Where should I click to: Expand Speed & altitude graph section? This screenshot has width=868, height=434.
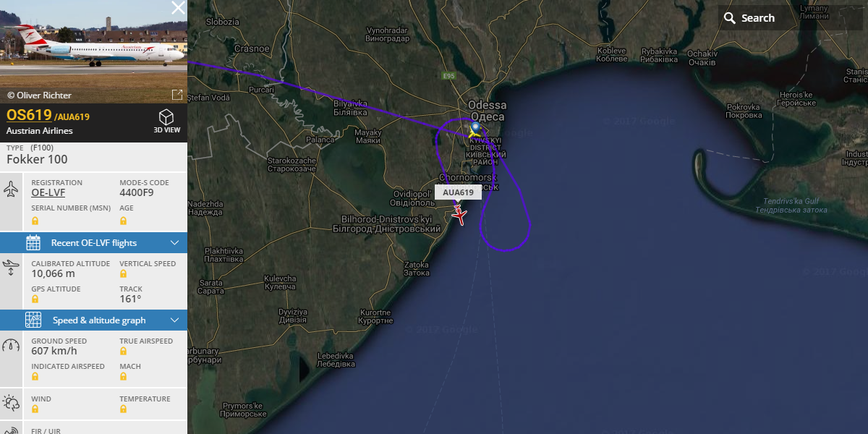pos(94,320)
